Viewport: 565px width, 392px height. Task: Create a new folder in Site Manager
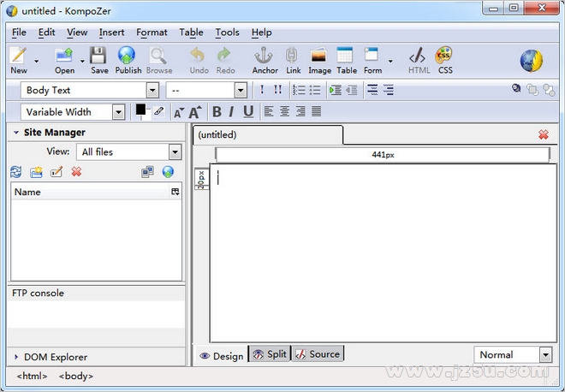(36, 172)
